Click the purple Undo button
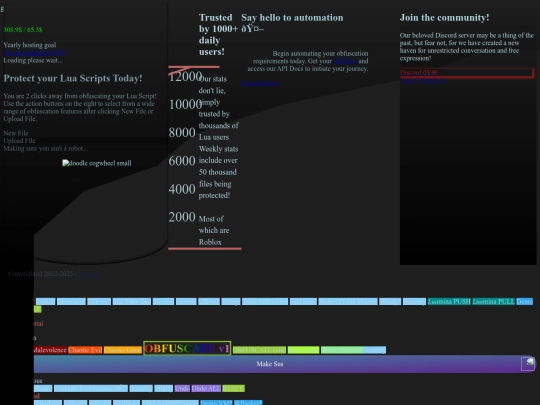 [182, 388]
